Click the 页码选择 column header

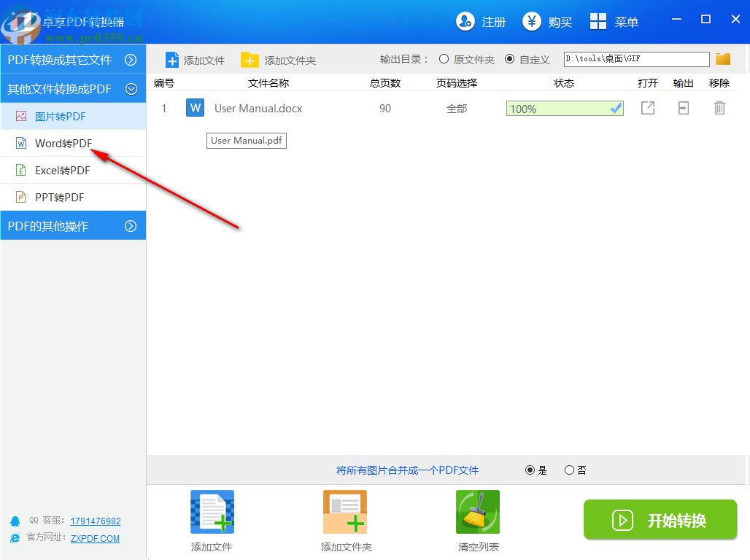point(457,83)
